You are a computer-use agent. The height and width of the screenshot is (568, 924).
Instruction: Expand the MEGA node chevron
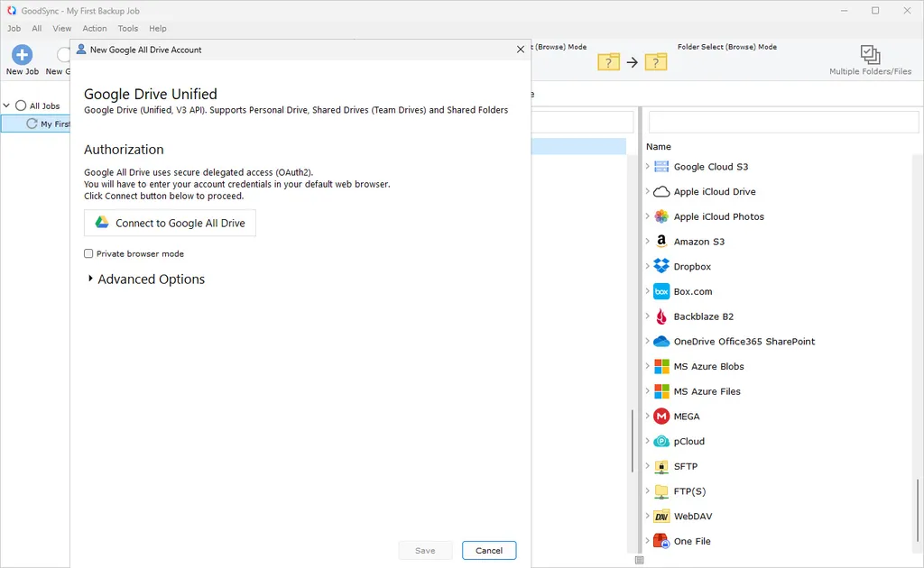[x=647, y=417]
